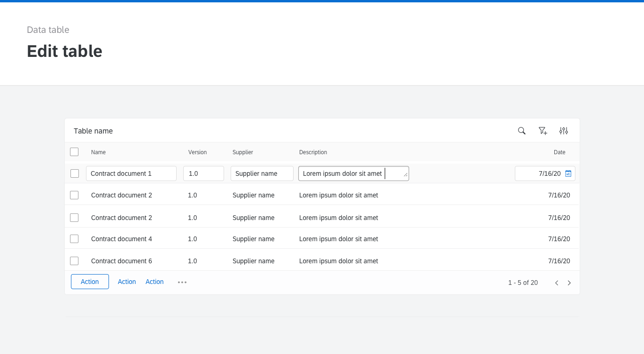Select the Contract document 6 name cell
This screenshot has width=644, height=354.
(122, 261)
